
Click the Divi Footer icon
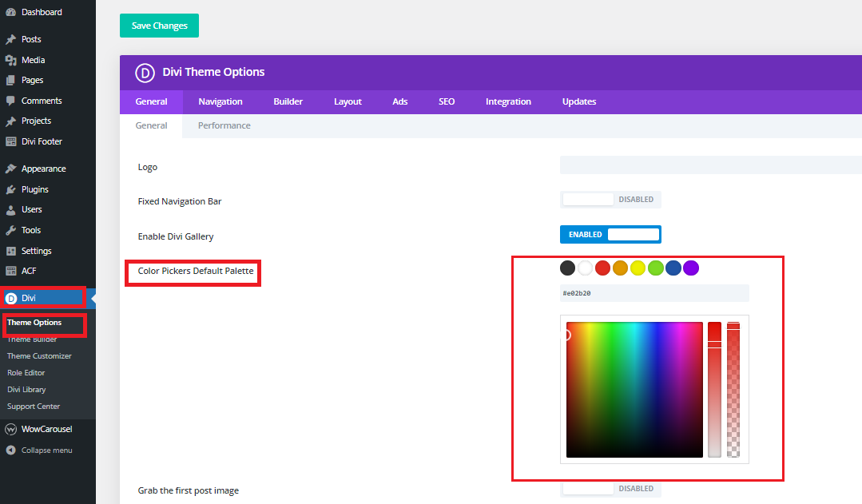(10, 141)
